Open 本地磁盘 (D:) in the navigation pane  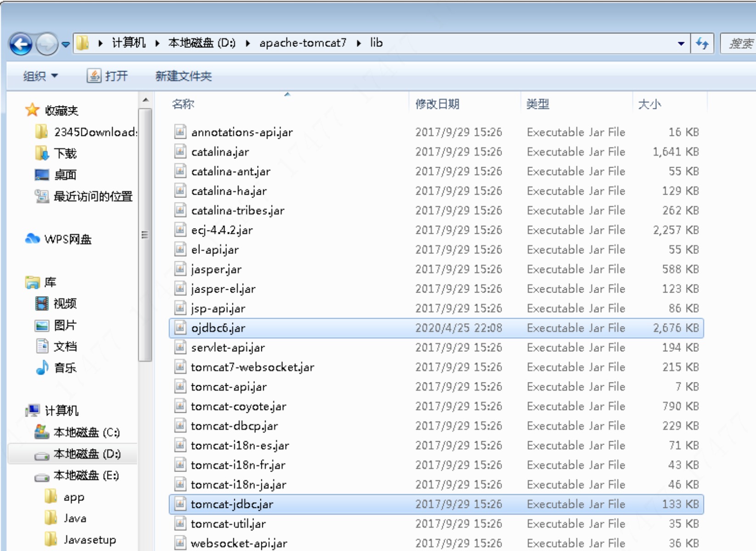coord(77,454)
